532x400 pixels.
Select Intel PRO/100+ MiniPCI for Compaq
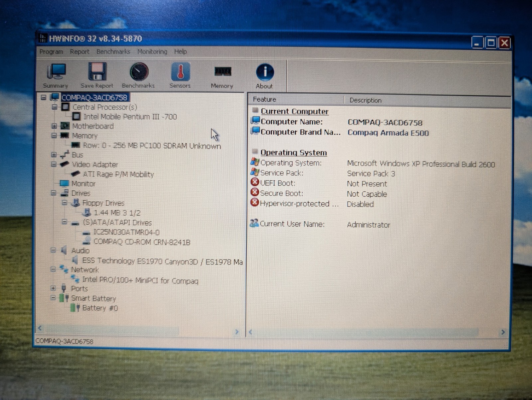click(x=140, y=280)
